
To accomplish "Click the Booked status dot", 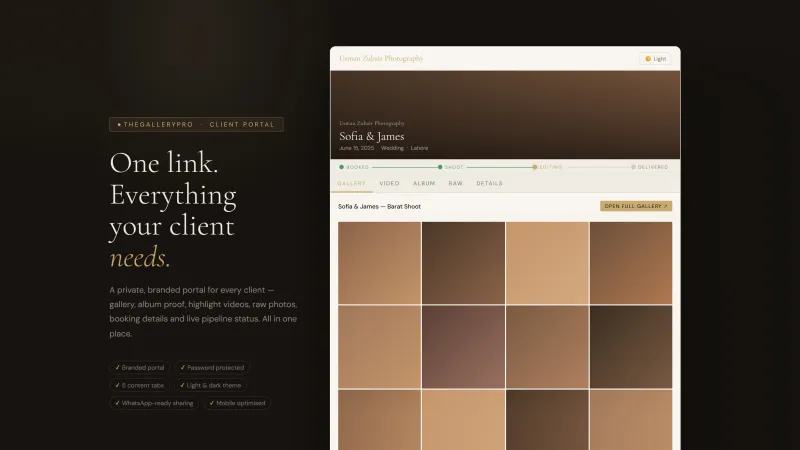I will (x=341, y=167).
